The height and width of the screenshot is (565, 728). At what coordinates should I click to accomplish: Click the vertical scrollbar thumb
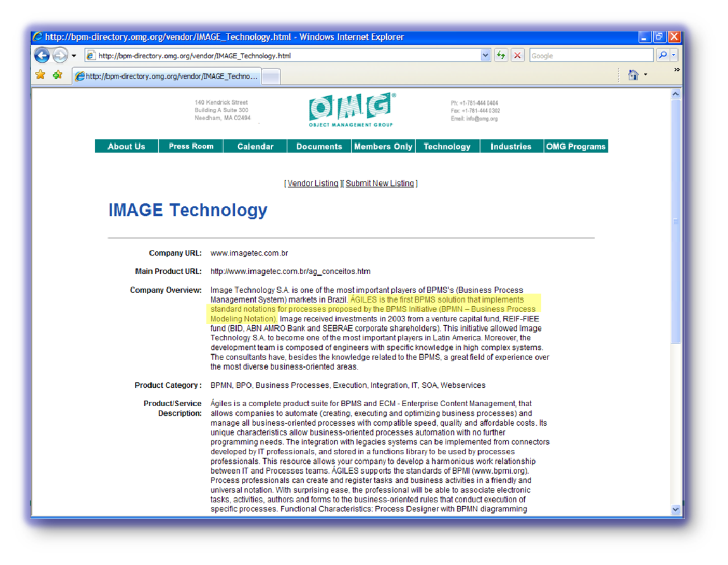coord(675,221)
